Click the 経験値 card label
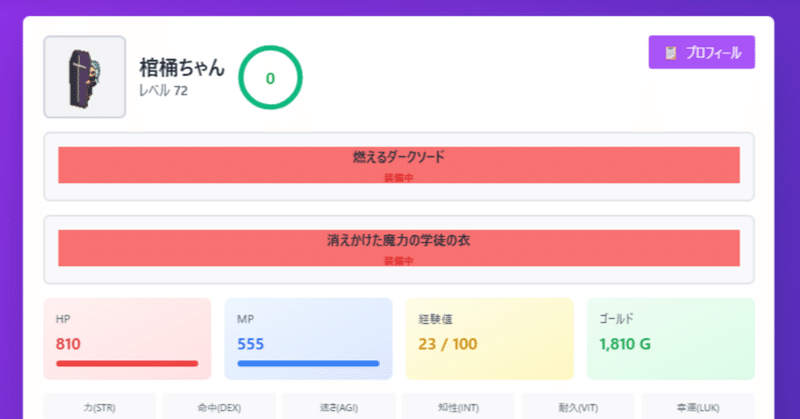 435,319
